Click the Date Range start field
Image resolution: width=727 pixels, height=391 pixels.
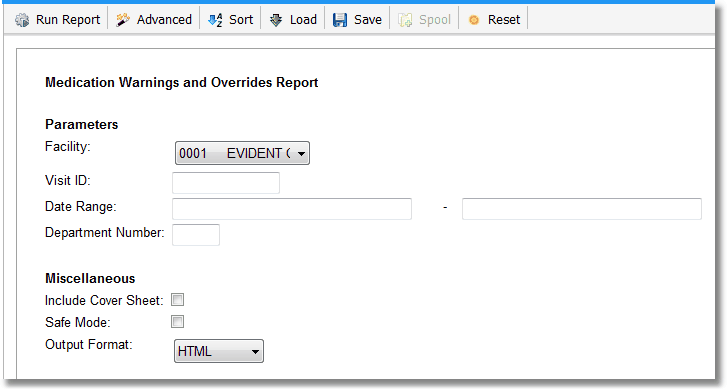tap(292, 209)
